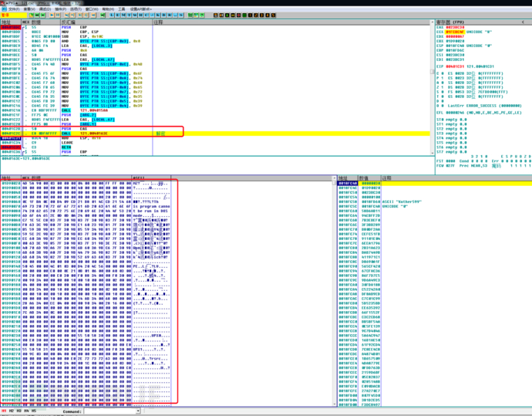Open file icon in debugger toolbar

click(x=31, y=15)
